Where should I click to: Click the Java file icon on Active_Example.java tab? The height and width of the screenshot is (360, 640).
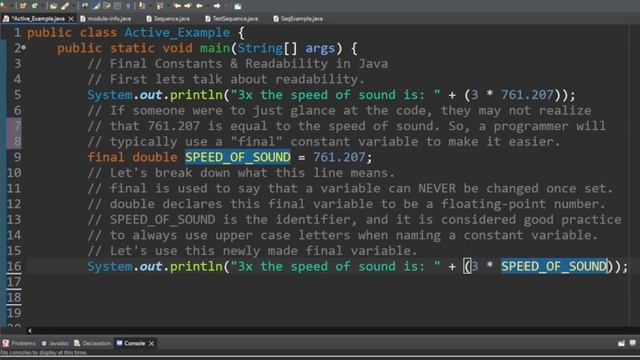click(x=6, y=19)
